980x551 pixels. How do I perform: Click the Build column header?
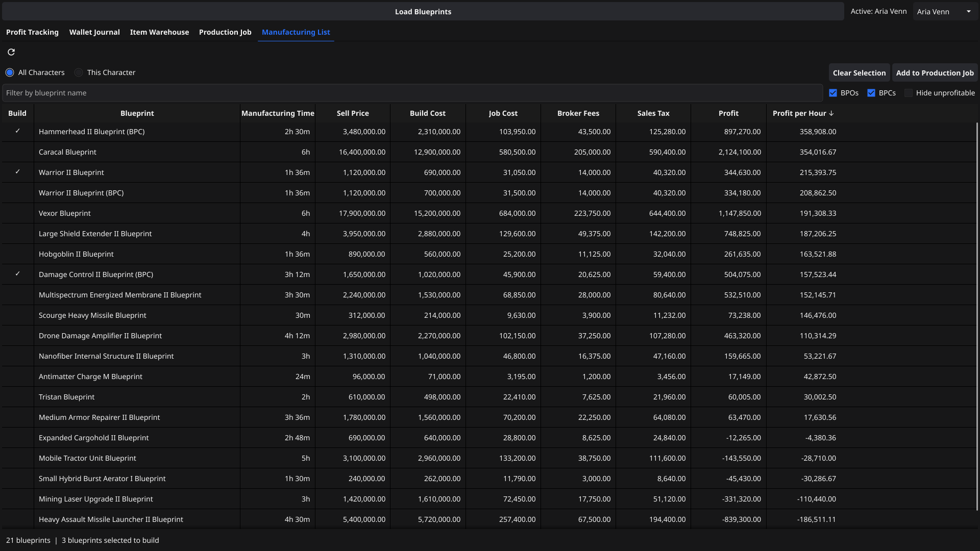17,113
